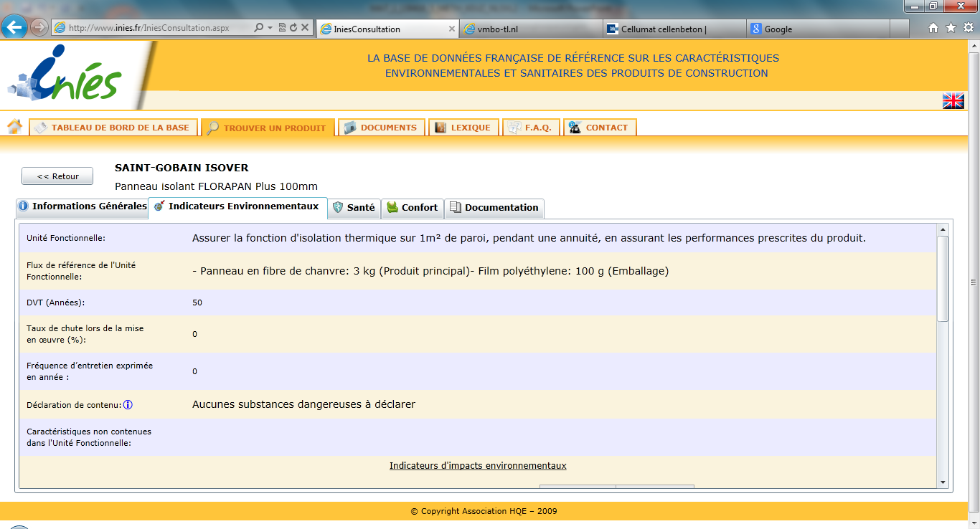980x529 pixels.
Task: Click inner panel scrollbar up arrow
Action: pyautogui.click(x=943, y=229)
